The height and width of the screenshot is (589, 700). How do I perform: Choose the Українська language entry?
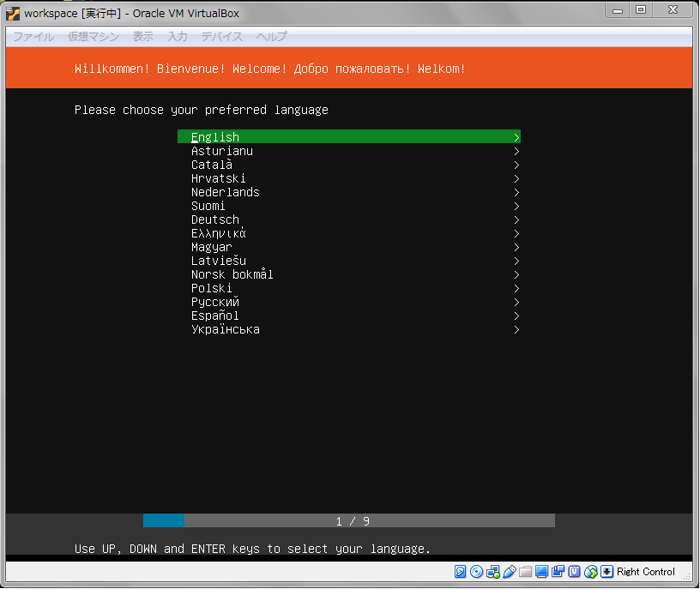click(x=349, y=330)
